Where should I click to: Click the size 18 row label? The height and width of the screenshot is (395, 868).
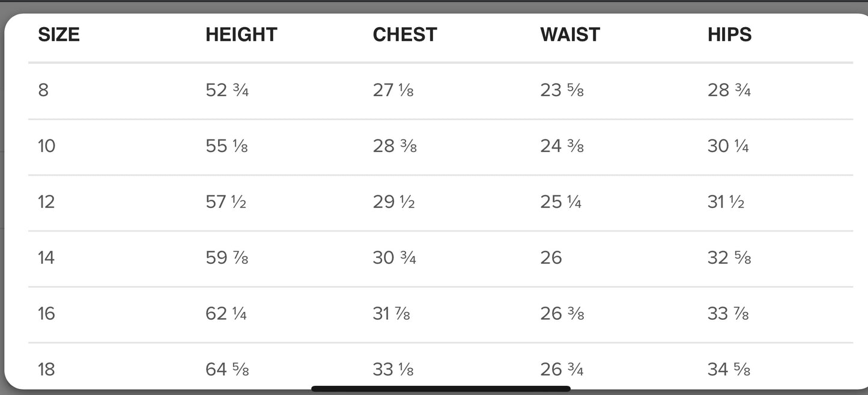46,369
